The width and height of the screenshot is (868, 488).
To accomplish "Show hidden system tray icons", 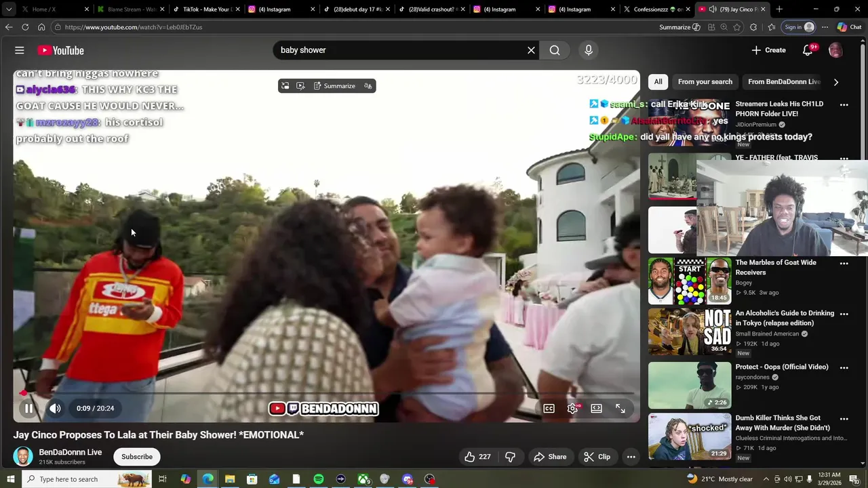I will coord(766,479).
